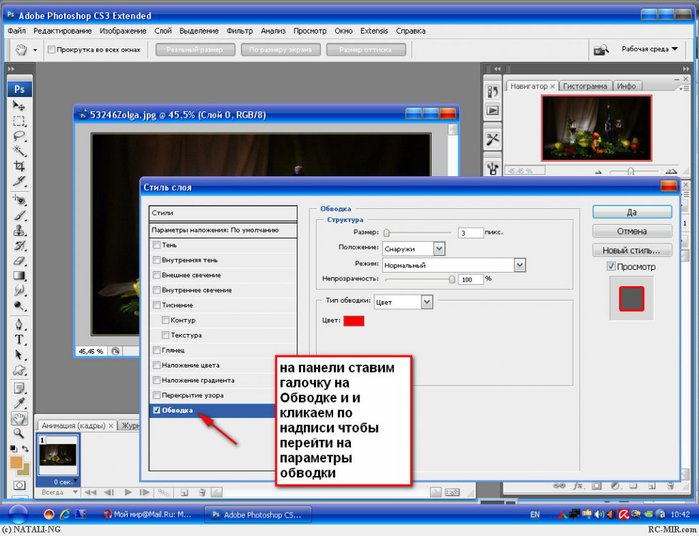Select the Brush tool
The height and width of the screenshot is (536, 699).
coord(19,215)
